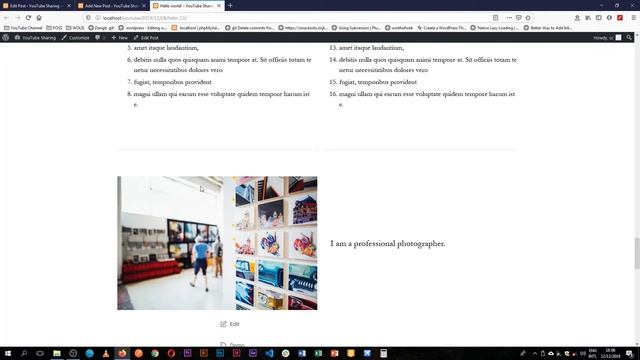Open the Using Subversion bookmark
This screenshot has width=640, height=360.
tap(356, 28)
